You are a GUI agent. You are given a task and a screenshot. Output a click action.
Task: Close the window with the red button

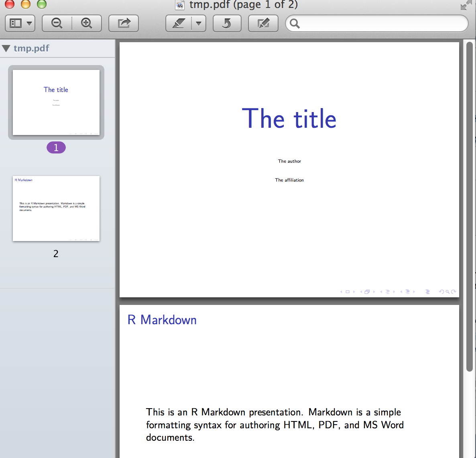[10, 4]
